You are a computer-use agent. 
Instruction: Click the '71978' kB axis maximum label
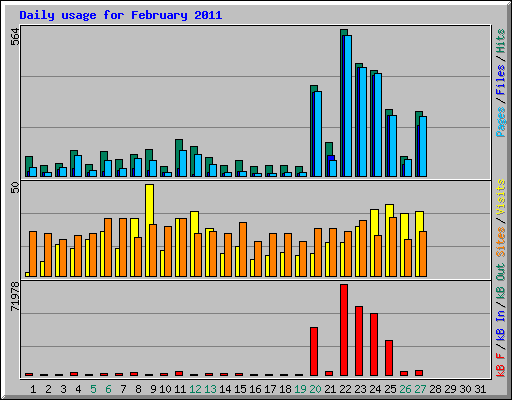coord(15,296)
